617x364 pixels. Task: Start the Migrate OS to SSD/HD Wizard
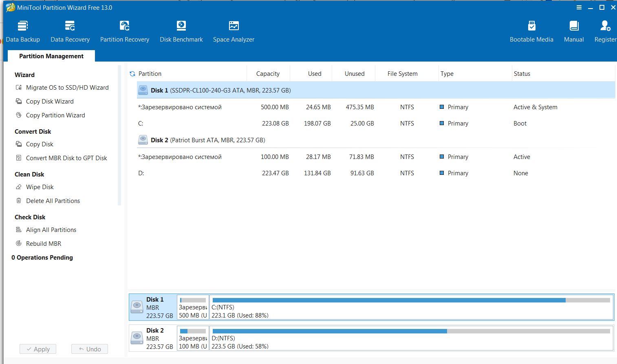67,88
